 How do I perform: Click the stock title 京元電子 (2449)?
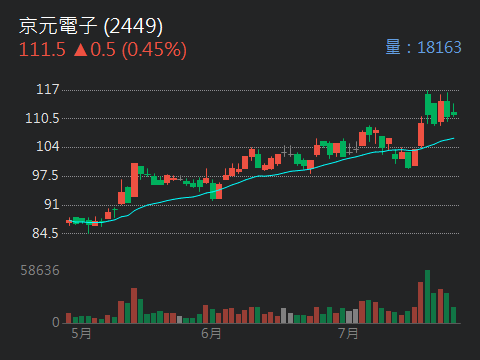(91, 26)
